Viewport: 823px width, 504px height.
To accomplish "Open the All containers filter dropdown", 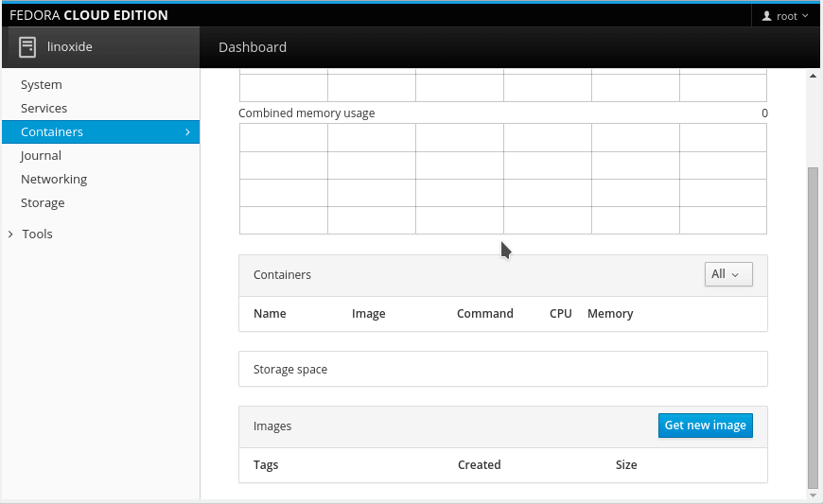I will tap(728, 274).
